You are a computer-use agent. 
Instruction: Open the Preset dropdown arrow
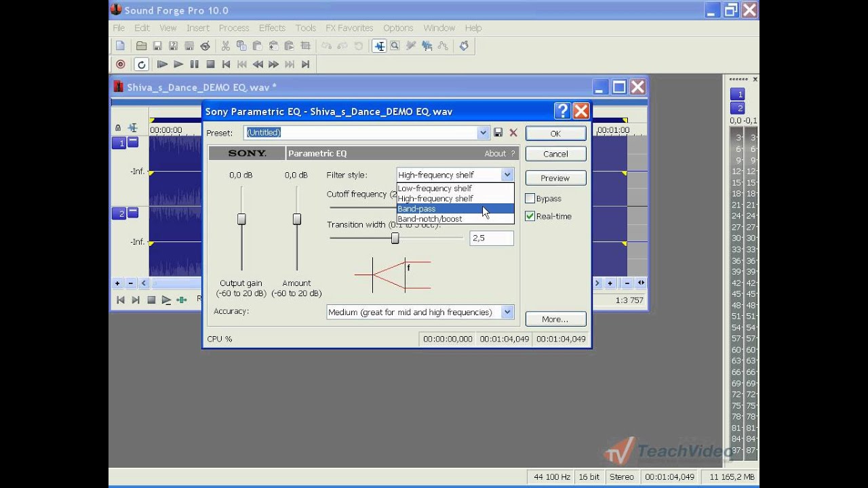(x=483, y=133)
